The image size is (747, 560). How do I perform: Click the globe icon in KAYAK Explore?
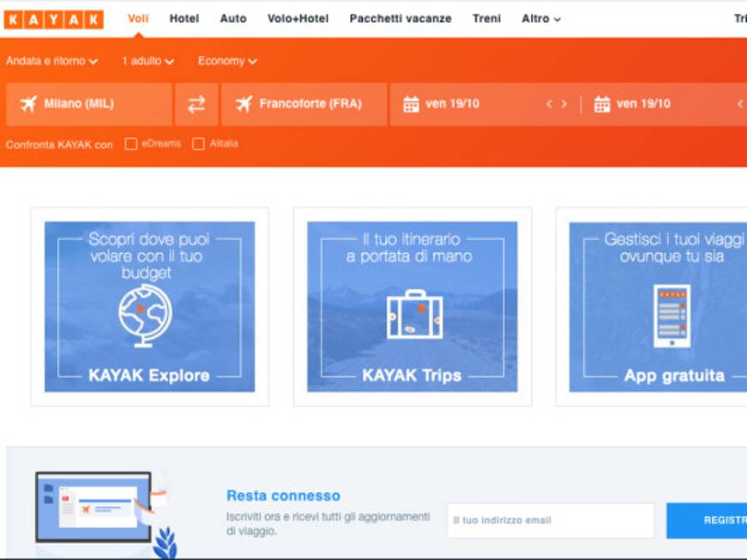tap(145, 316)
